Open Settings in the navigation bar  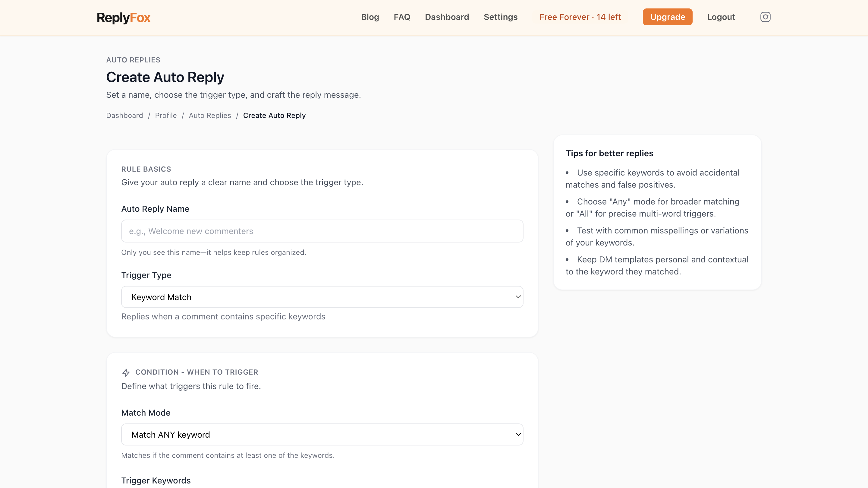click(x=500, y=17)
